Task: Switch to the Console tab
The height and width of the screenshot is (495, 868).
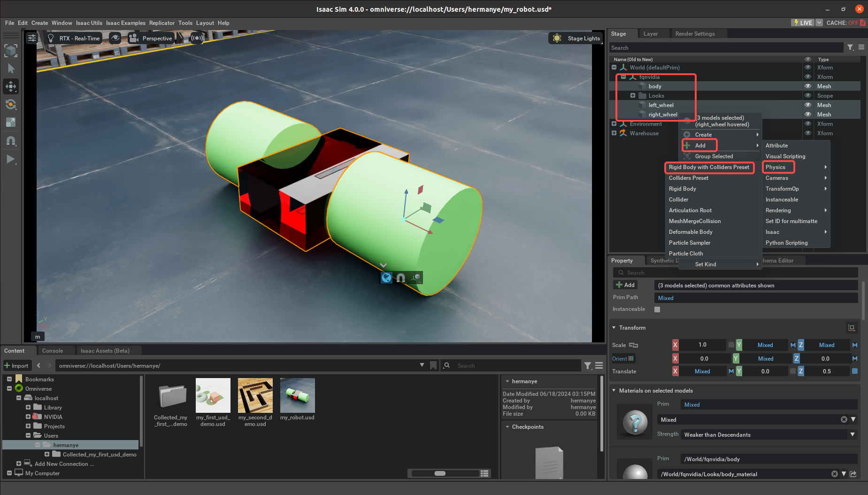Action: tap(53, 351)
